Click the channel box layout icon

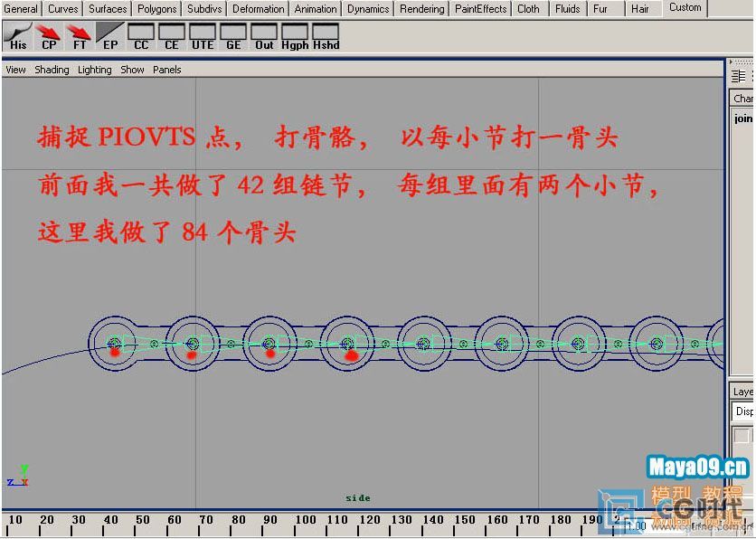coord(738,76)
